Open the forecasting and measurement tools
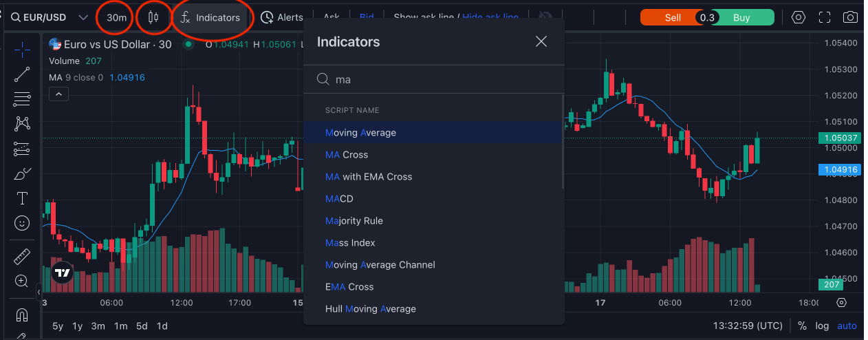This screenshot has height=340, width=868. tap(22, 149)
